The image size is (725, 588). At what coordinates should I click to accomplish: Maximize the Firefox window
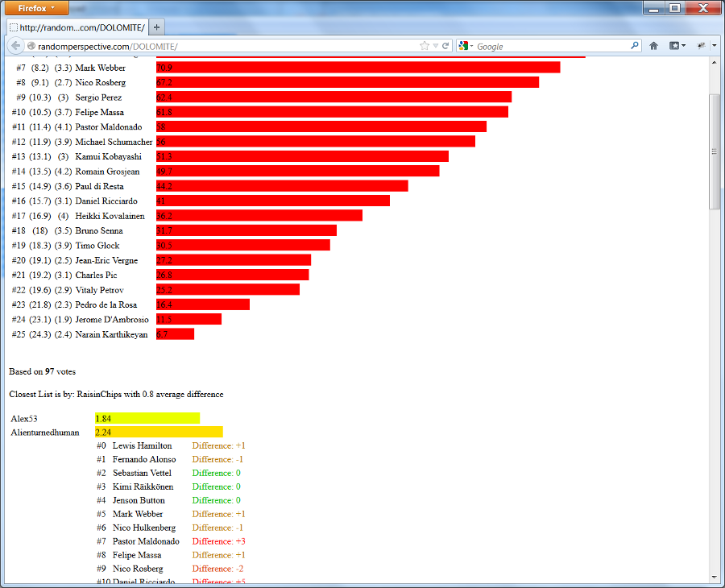pos(675,8)
